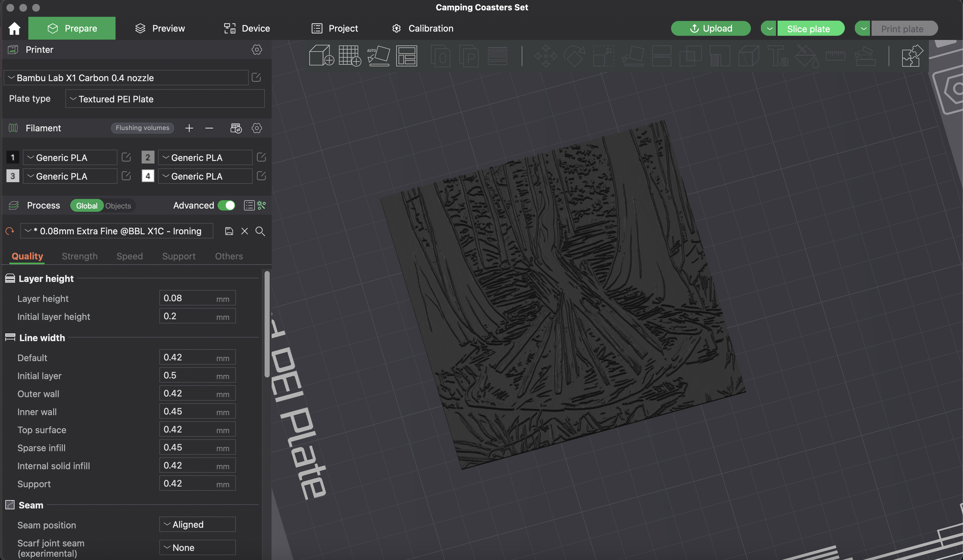Sync filaments from AMS
Image resolution: width=963 pixels, height=560 pixels.
pos(236,128)
